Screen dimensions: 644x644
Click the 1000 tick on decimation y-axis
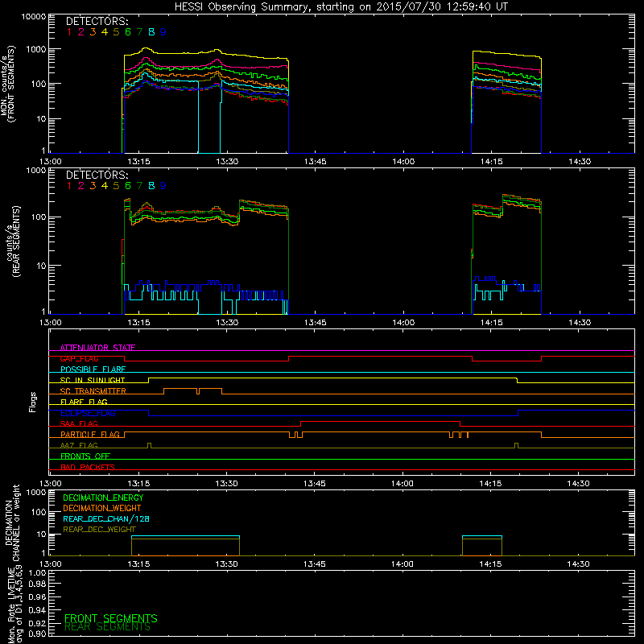point(35,492)
